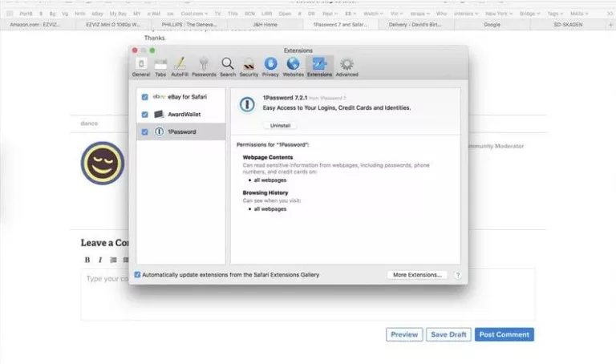
Task: Show Privacy preferences
Action: 270,67
